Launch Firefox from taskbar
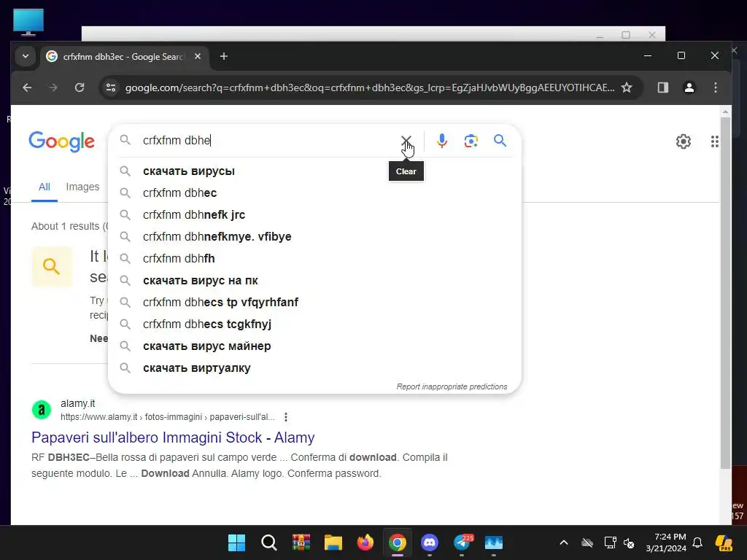The image size is (747, 560). 365,542
